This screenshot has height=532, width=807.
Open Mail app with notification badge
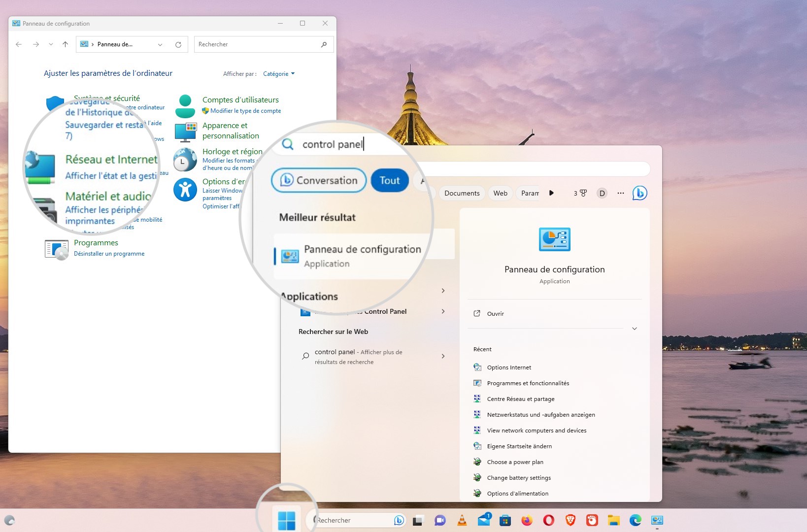click(x=484, y=520)
